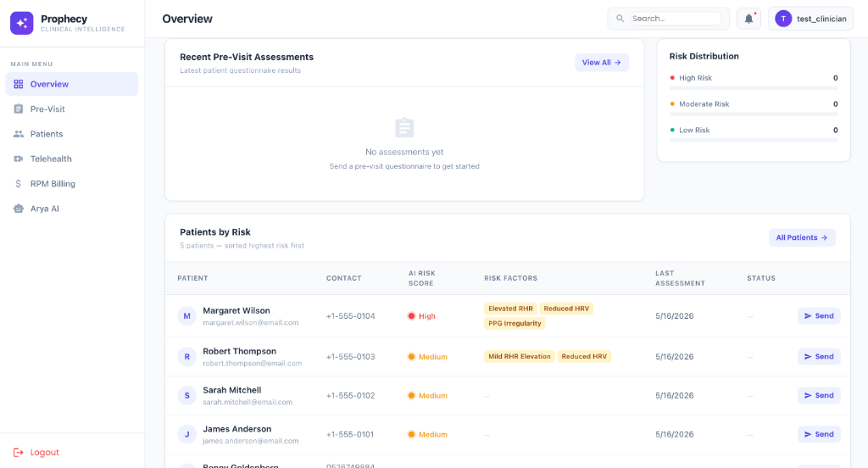Send questionnaire to Robert Thompson
This screenshot has width=868, height=468.
coord(819,357)
